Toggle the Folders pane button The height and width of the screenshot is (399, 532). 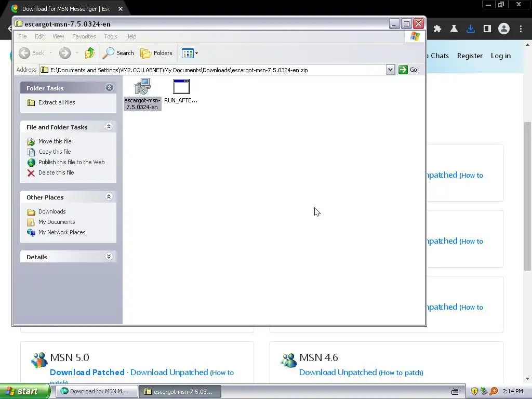pos(156,53)
